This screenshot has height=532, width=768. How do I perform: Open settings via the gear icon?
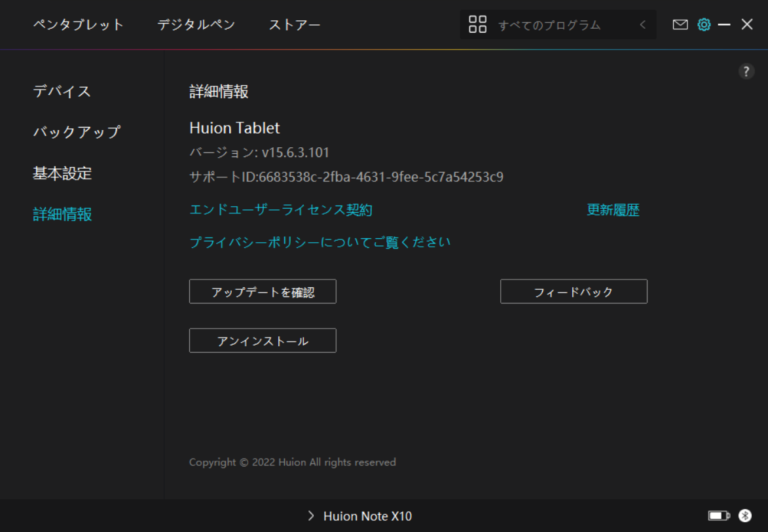tap(704, 25)
